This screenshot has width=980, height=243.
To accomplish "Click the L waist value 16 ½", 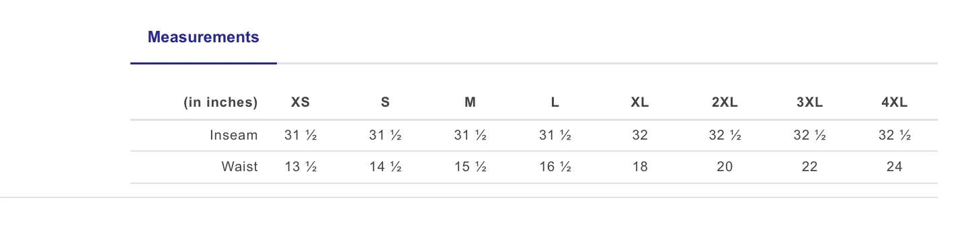I will coord(555,167).
